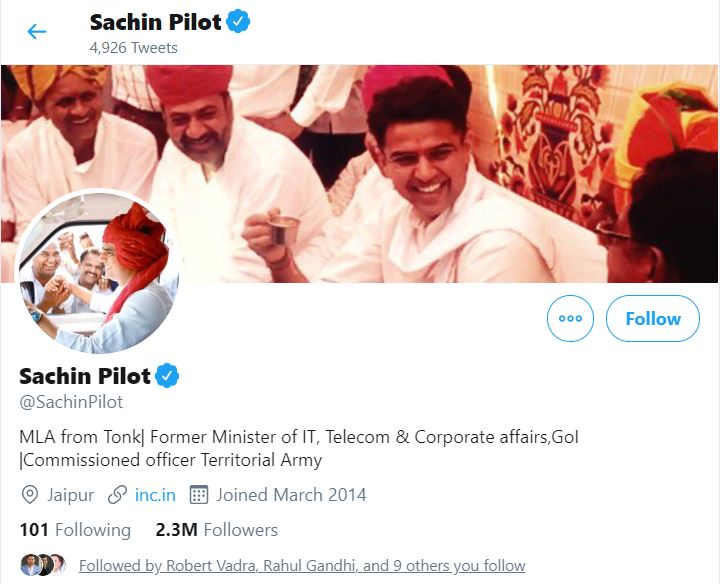This screenshot has height=584, width=723.
Task: Click the verified badge beside the profile name
Action: click(x=167, y=376)
